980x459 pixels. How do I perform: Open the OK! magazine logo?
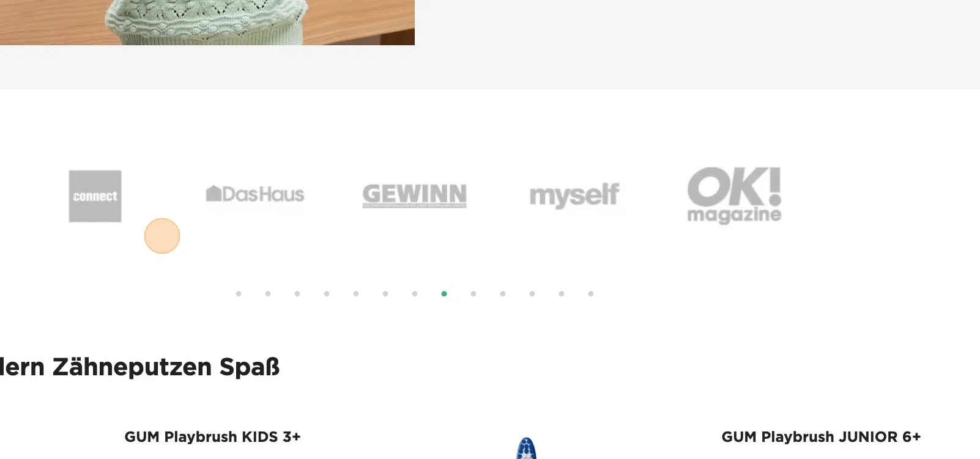[734, 196]
